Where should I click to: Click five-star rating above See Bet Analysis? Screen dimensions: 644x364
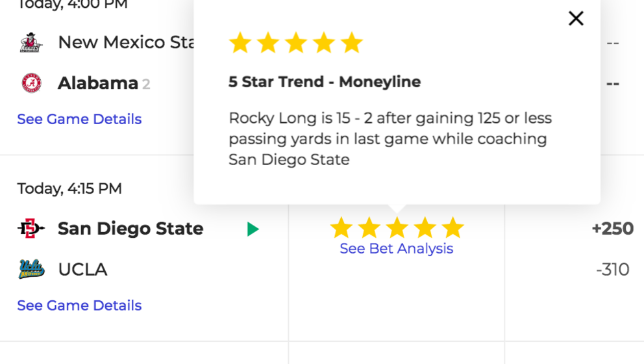point(397,227)
